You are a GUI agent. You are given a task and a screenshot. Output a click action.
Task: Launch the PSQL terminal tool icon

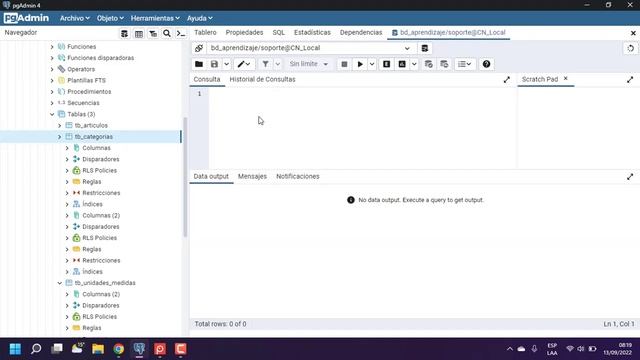pyautogui.click(x=181, y=33)
